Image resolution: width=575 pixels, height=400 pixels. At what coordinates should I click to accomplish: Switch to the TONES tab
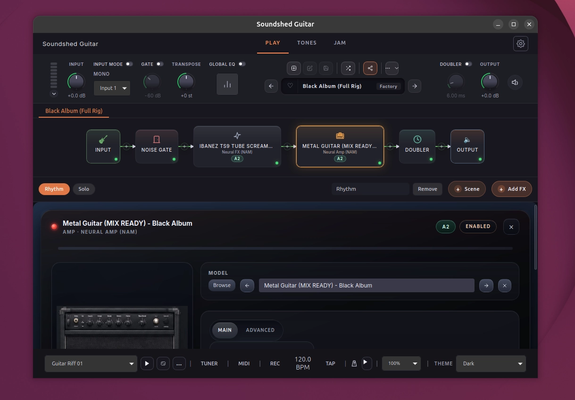point(307,43)
